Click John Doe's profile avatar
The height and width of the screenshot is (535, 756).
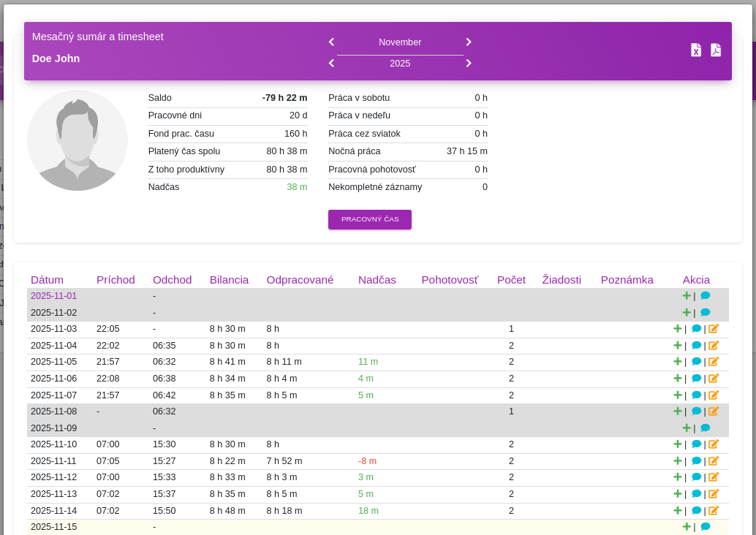78,140
